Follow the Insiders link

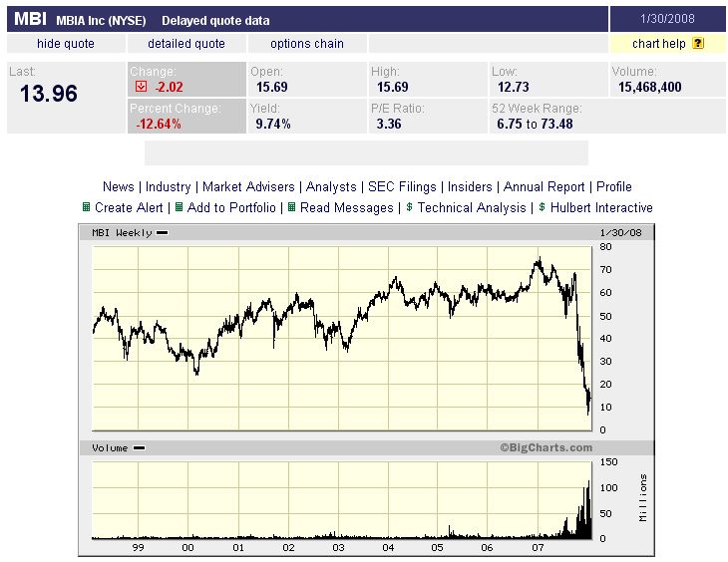coord(470,187)
